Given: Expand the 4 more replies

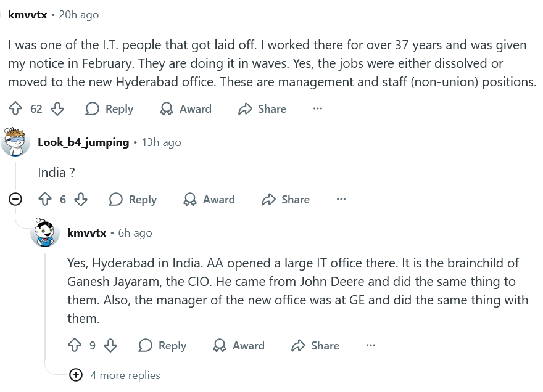Looking at the screenshot, I should click(76, 375).
